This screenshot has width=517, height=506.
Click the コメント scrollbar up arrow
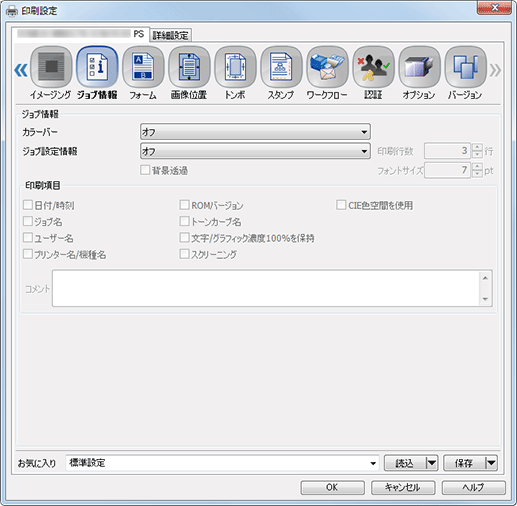(485, 278)
